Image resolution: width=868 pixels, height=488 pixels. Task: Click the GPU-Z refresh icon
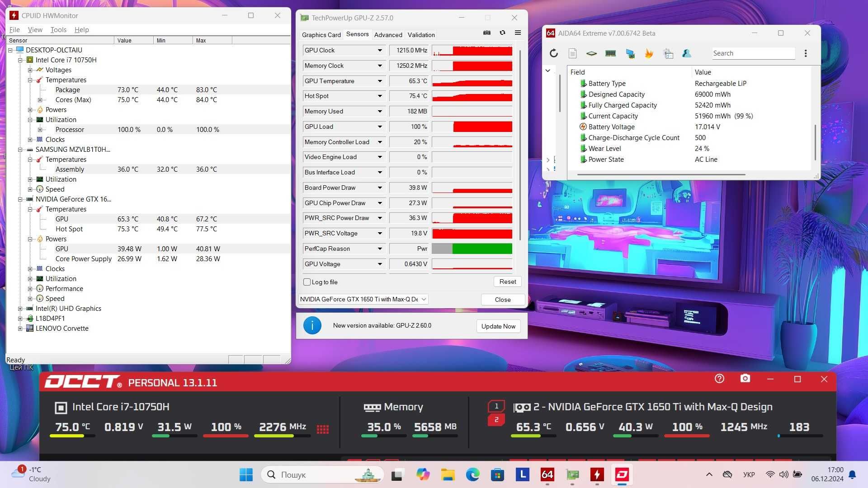click(502, 33)
